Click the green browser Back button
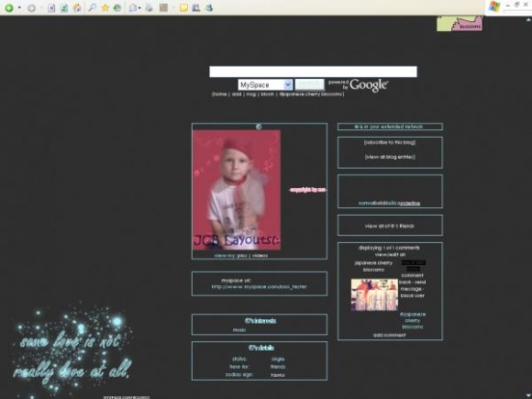 click(x=9, y=8)
